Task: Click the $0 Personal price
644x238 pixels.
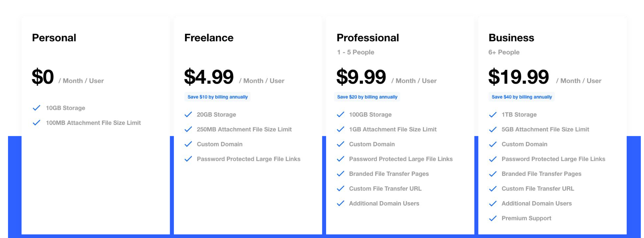Action: click(x=43, y=77)
